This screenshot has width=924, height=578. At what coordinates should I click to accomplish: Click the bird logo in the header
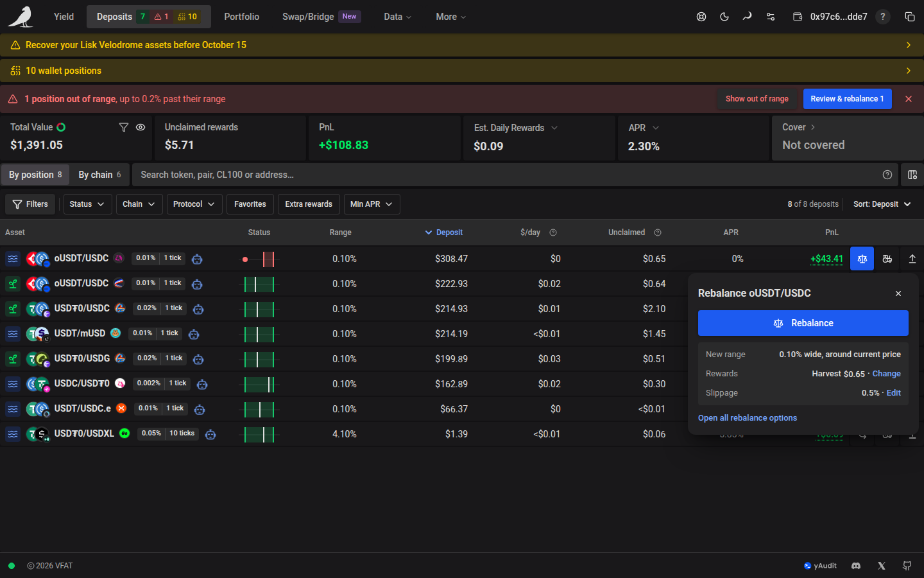21,17
